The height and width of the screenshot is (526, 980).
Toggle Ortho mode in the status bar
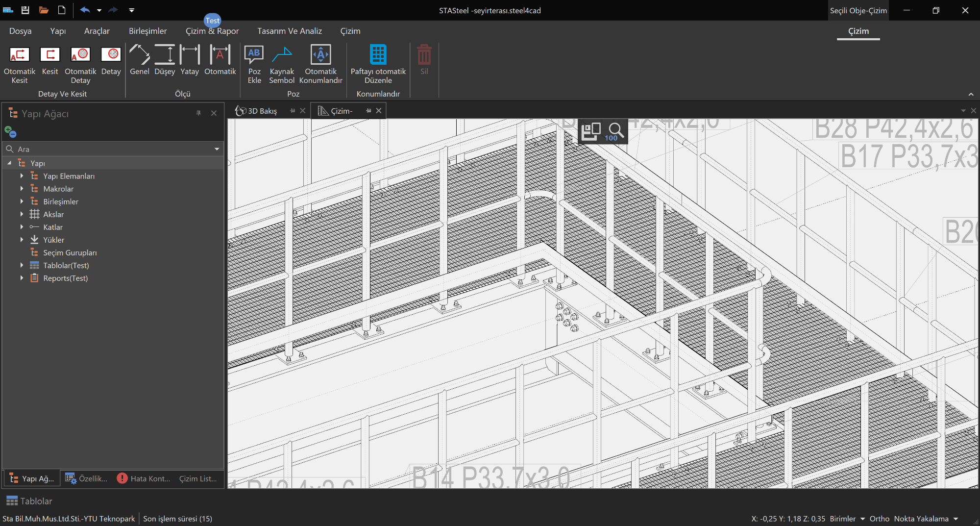tap(879, 519)
